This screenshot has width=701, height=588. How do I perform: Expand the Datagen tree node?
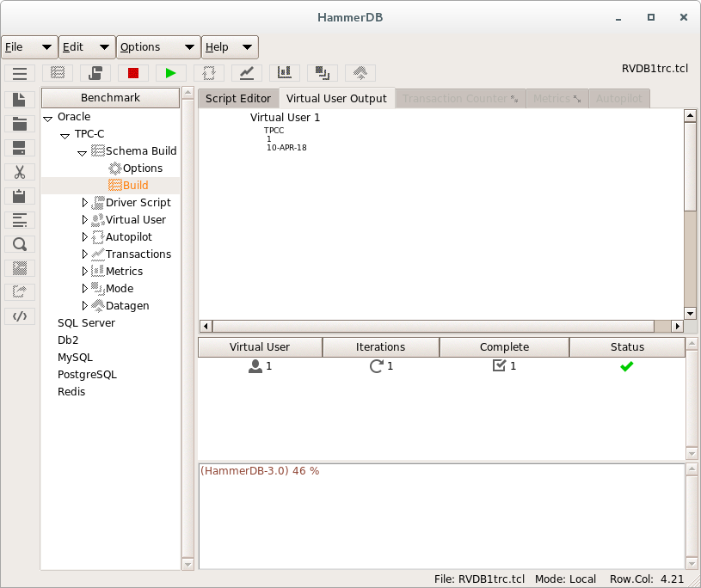pyautogui.click(x=85, y=306)
